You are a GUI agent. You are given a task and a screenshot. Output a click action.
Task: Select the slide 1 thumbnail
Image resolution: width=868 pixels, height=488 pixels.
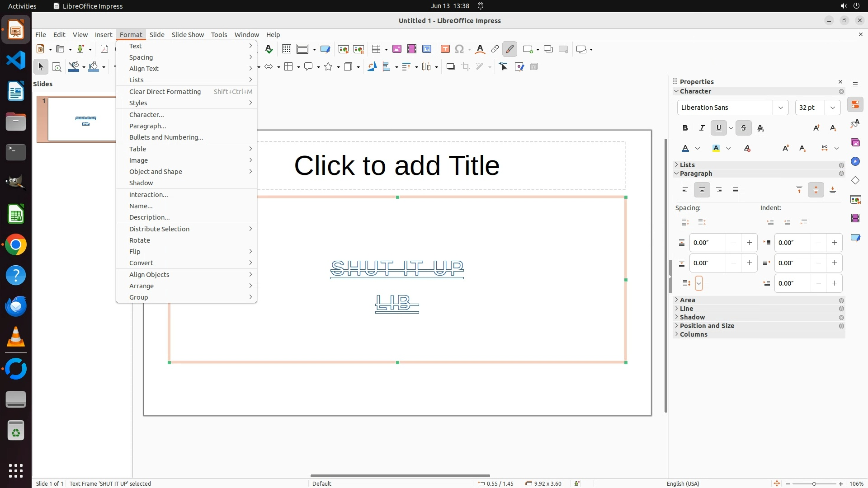tap(81, 119)
